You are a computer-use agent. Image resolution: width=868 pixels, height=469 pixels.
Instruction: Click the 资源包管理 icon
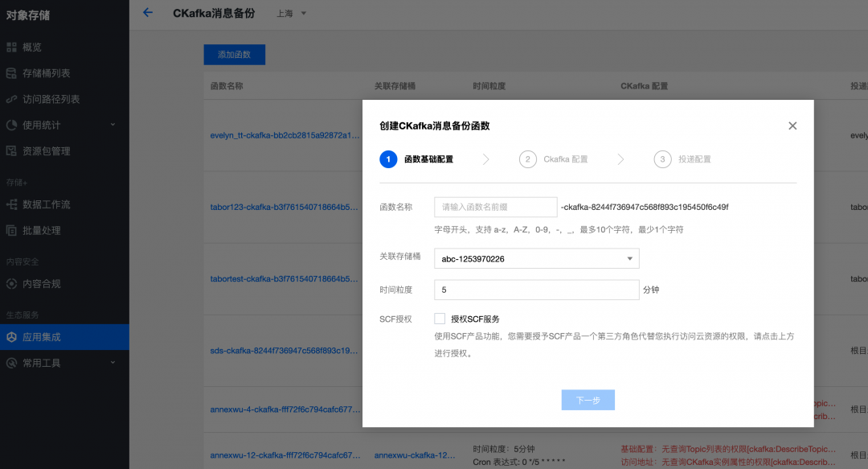[x=11, y=150]
